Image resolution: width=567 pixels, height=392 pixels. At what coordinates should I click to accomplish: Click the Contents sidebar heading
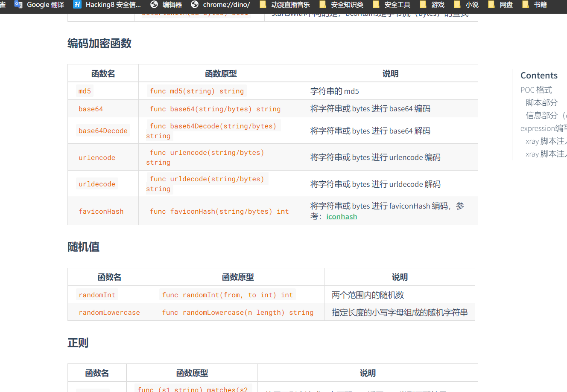[x=539, y=75]
